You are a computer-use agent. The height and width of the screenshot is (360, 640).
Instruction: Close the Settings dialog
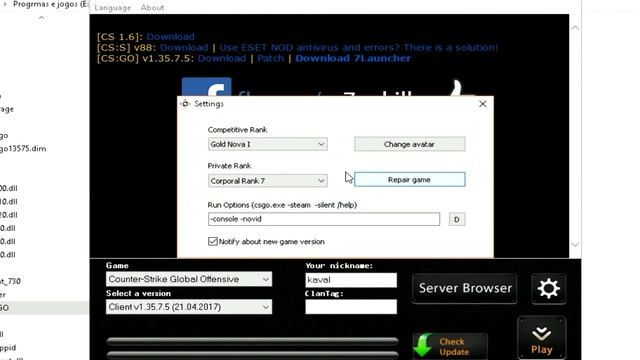[x=483, y=104]
